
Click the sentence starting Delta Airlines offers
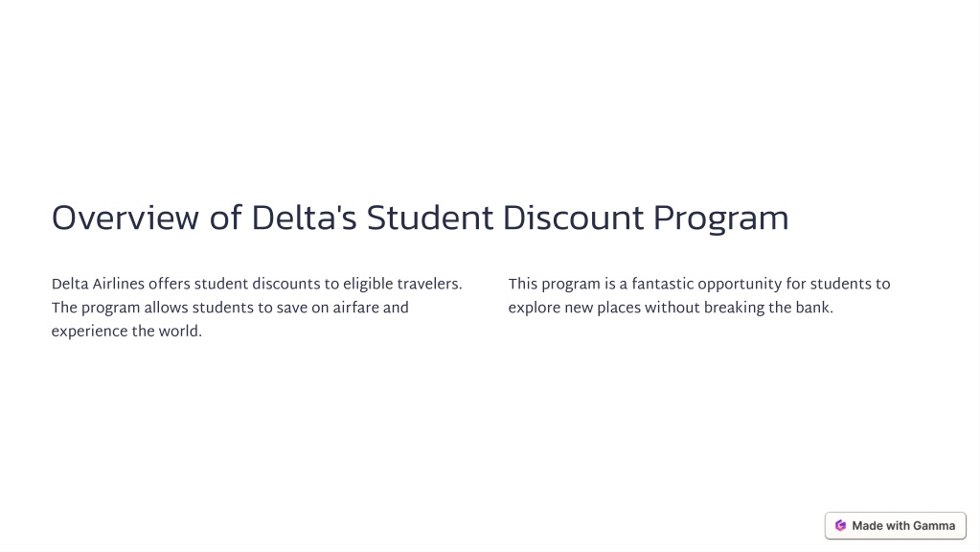(257, 284)
